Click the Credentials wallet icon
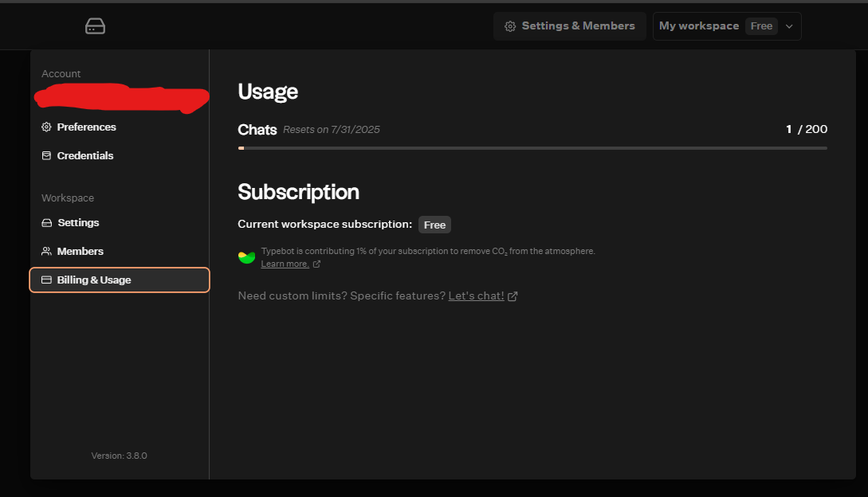The height and width of the screenshot is (497, 868). click(46, 155)
